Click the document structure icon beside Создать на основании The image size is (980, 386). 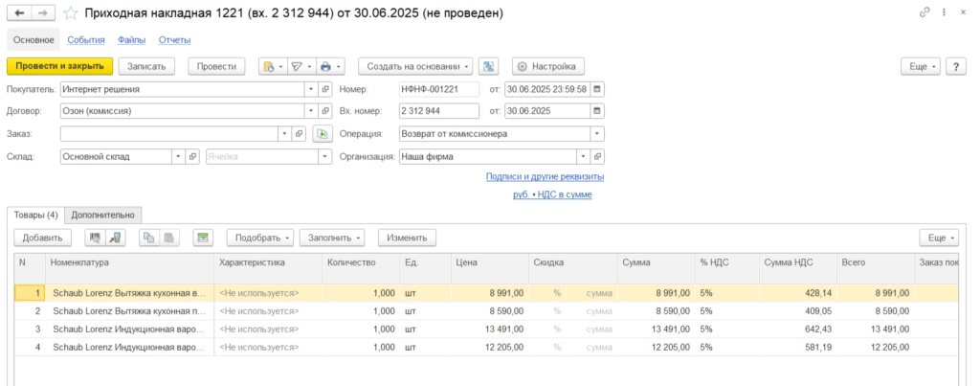(x=489, y=67)
